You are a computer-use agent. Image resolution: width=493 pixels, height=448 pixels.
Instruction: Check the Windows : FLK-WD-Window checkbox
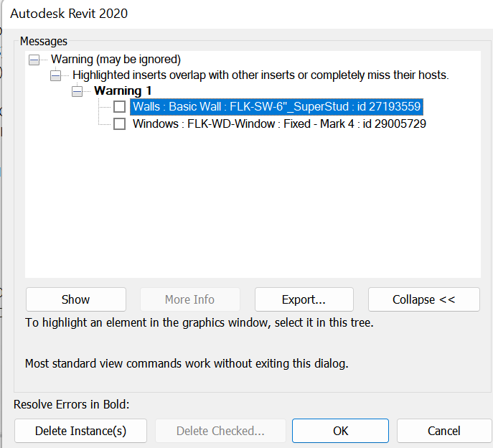click(119, 124)
